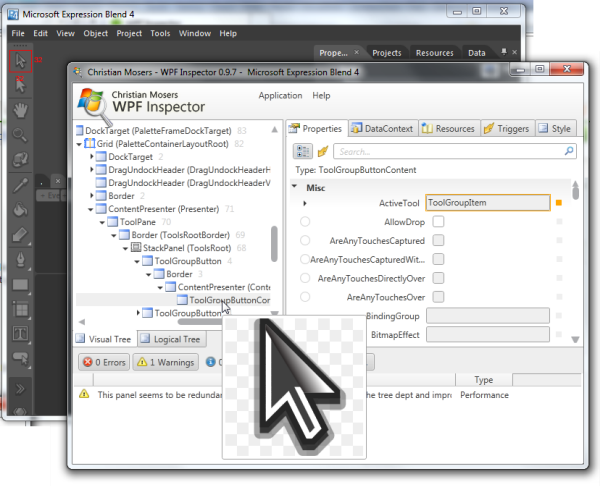
Task: Open the Application menu in WPF Inspector
Action: (280, 95)
